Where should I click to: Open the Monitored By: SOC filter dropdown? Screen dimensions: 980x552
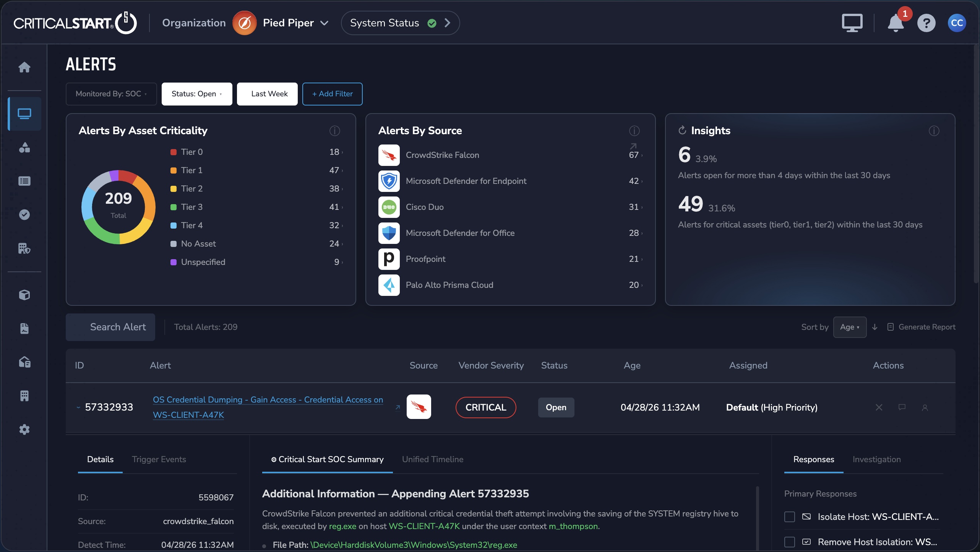pos(111,94)
